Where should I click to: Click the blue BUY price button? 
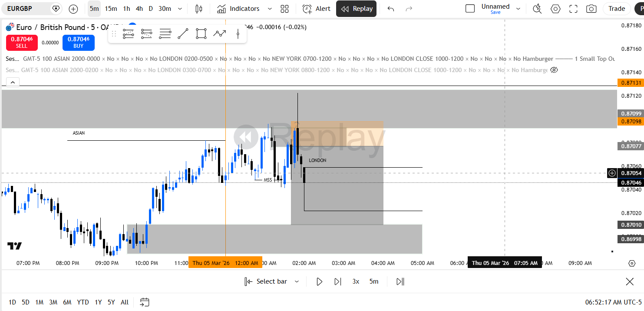pyautogui.click(x=79, y=42)
